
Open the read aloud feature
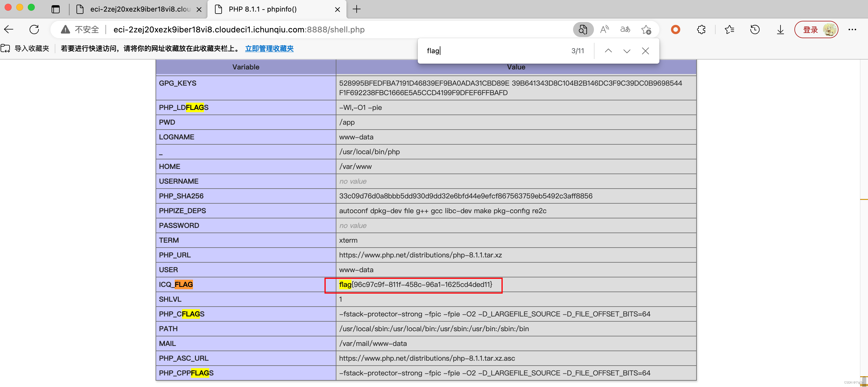click(x=604, y=30)
